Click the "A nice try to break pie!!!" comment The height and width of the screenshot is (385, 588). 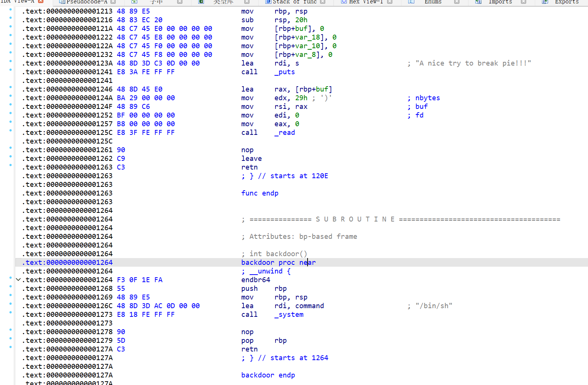pyautogui.click(x=473, y=63)
